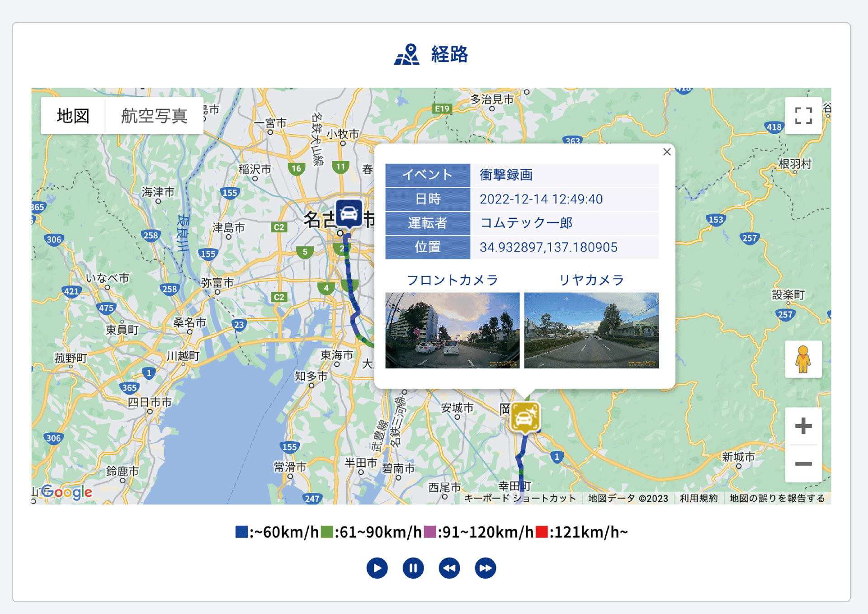This screenshot has height=614, width=868.
Task: Click 多治見市 label on map
Action: [492, 99]
